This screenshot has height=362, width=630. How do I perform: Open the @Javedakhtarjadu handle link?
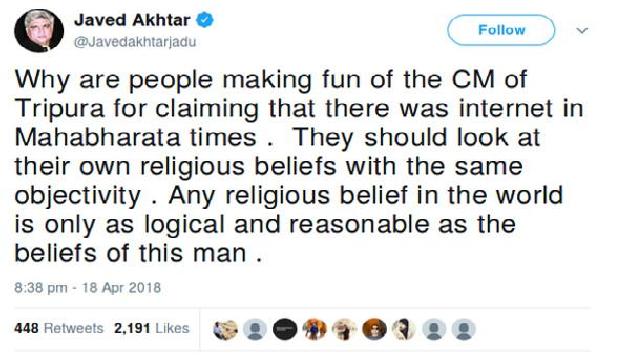click(x=135, y=42)
